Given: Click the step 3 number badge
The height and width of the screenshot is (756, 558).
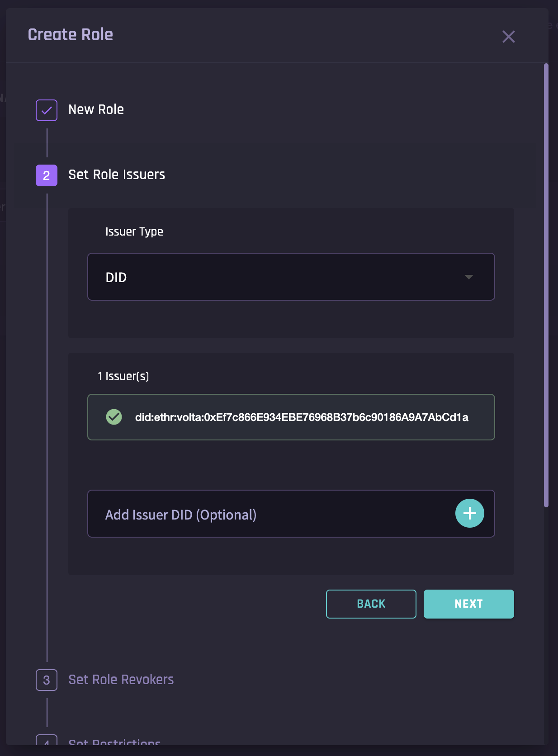Looking at the screenshot, I should (x=47, y=680).
